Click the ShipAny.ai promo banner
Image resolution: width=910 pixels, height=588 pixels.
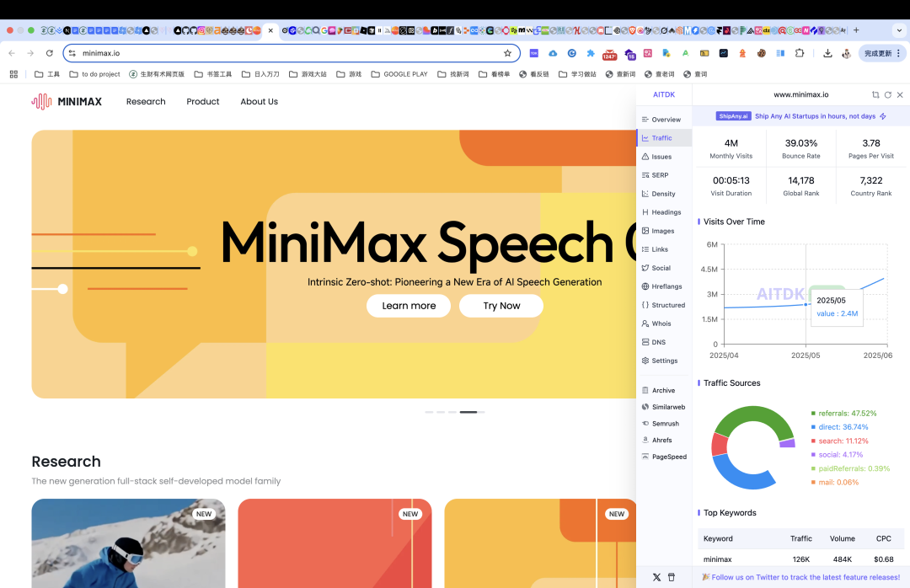[x=801, y=116]
